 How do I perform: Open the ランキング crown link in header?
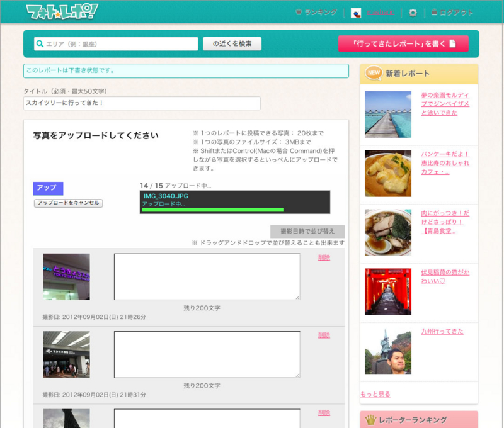click(316, 12)
